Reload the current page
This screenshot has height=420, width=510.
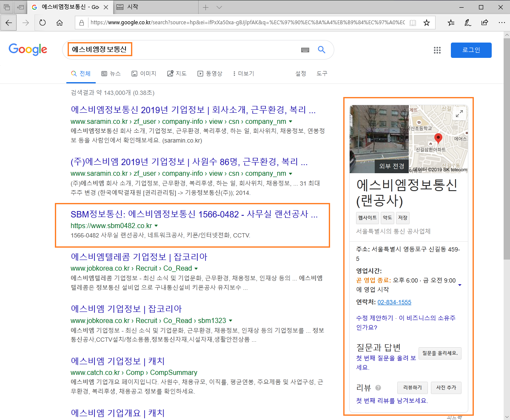(42, 23)
